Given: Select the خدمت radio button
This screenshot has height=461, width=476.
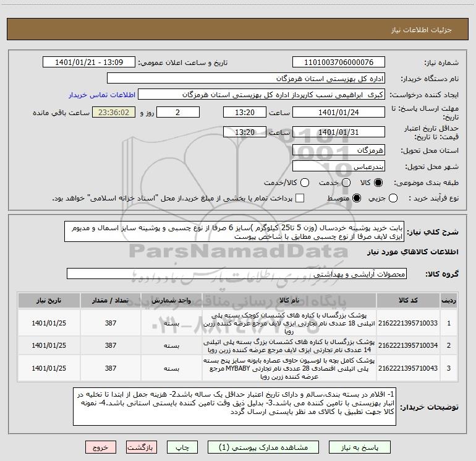Looking at the screenshot, I should (346, 183).
